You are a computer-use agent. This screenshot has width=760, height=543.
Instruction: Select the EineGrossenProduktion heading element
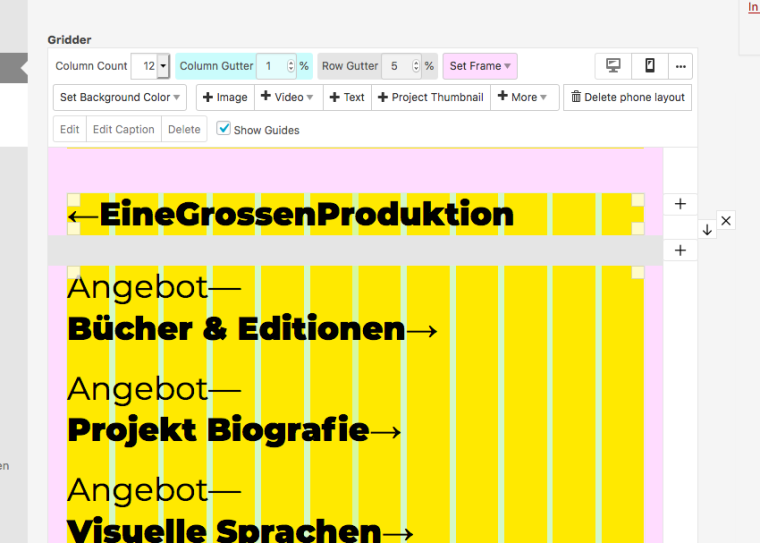[x=290, y=214]
